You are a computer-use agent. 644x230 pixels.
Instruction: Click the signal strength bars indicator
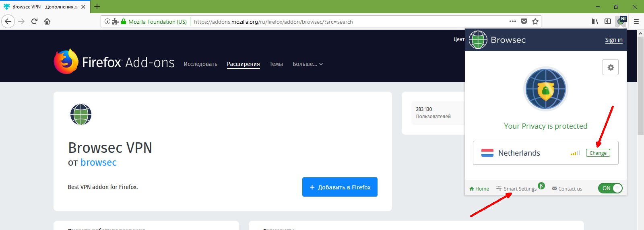[575, 153]
